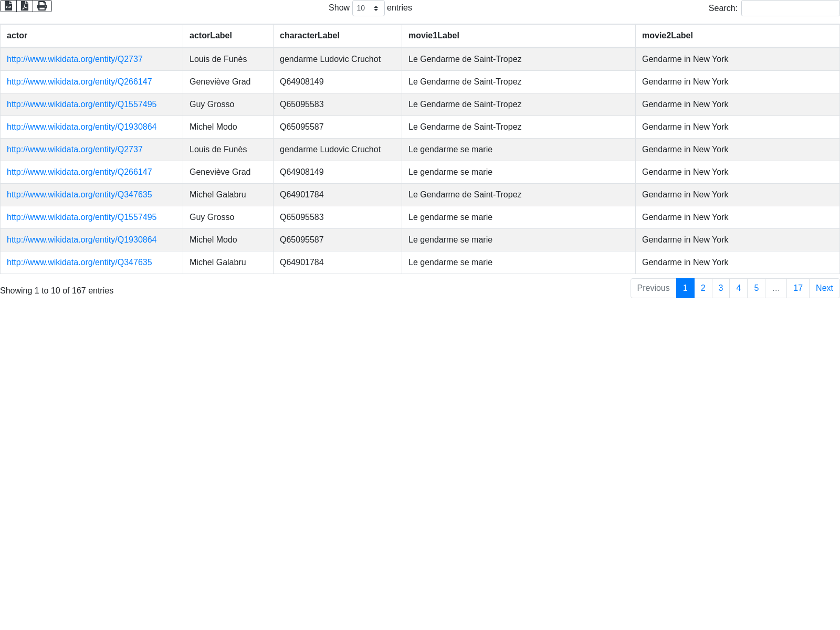The height and width of the screenshot is (630, 840).
Task: Focus the Search input field
Action: [790, 8]
